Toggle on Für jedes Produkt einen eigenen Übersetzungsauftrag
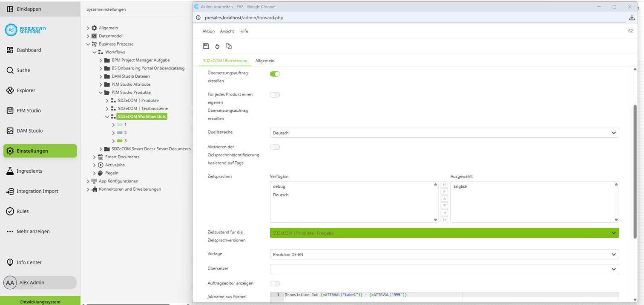Screen dimensions: 644x305 tap(275, 95)
